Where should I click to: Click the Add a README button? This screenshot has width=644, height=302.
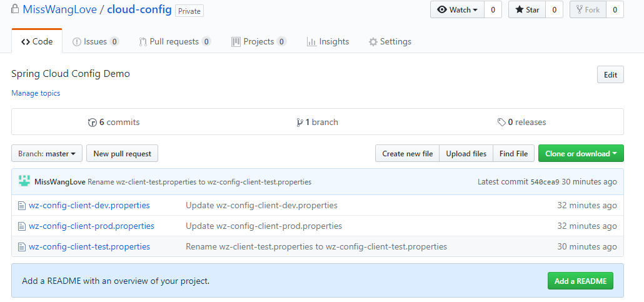[x=580, y=281]
